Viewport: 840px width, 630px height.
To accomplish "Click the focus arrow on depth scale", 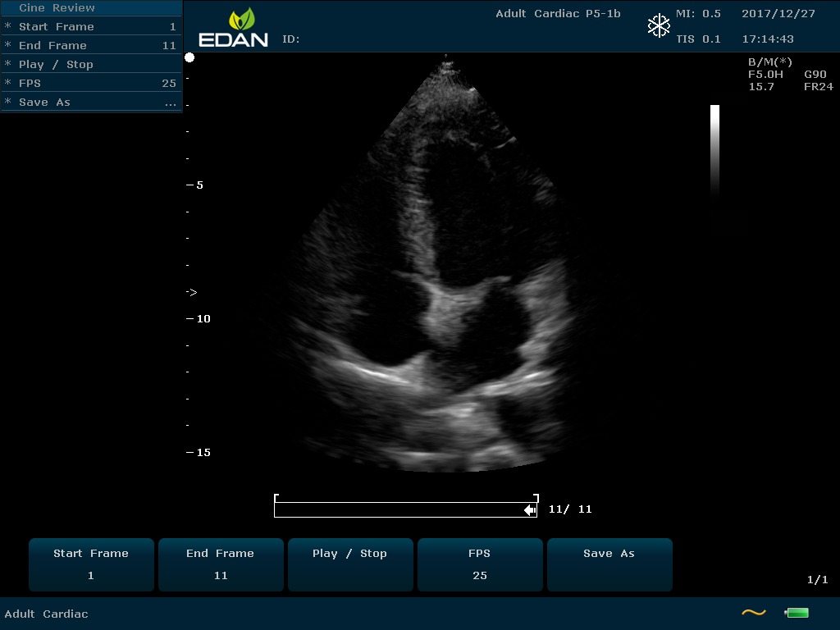I will click(x=191, y=292).
